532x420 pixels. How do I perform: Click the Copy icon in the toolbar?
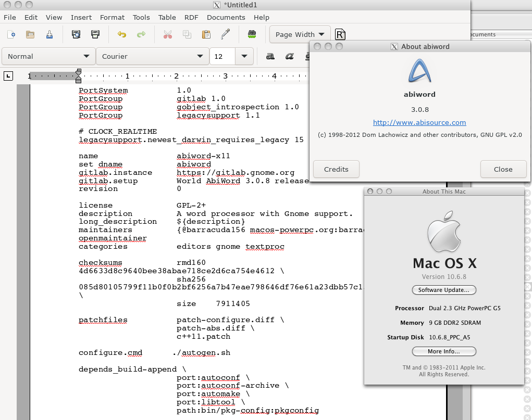point(187,34)
